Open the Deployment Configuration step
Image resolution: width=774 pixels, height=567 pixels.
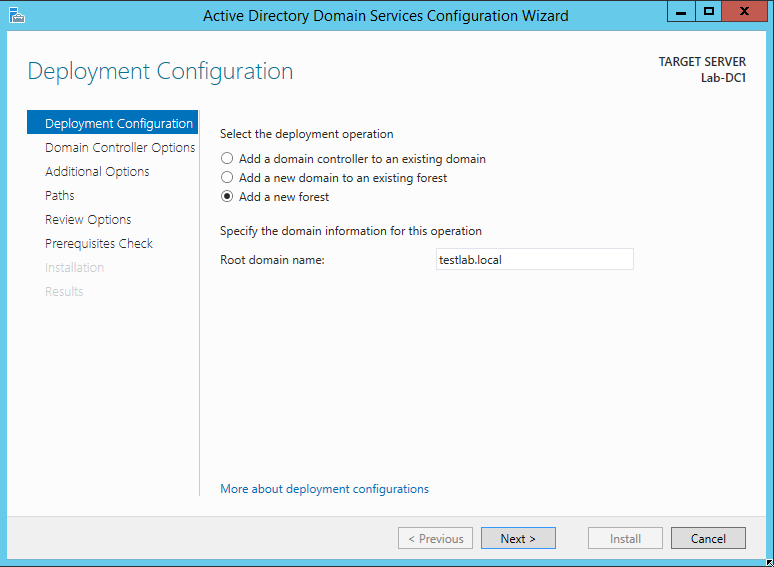(x=118, y=124)
